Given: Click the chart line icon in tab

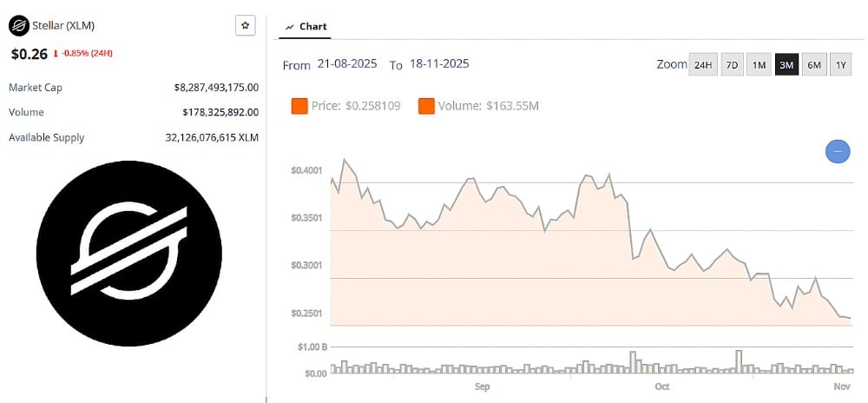Looking at the screenshot, I should (290, 27).
